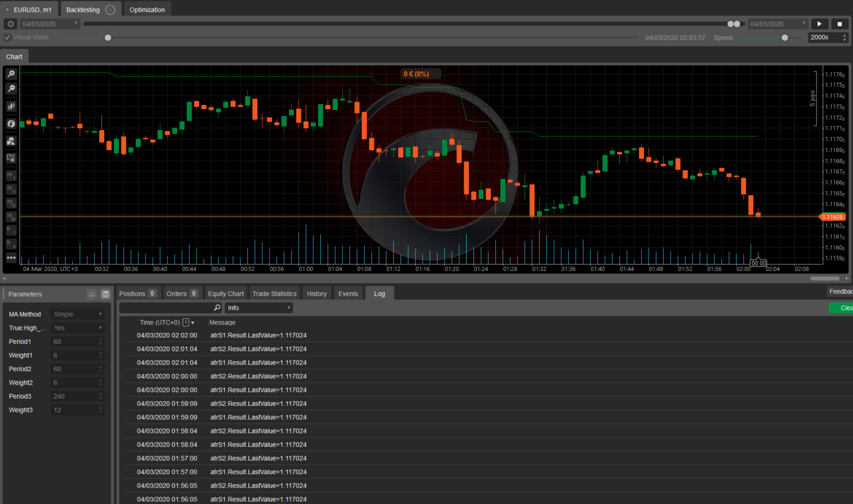
Task: Click the log search magnifier icon
Action: coord(217,308)
